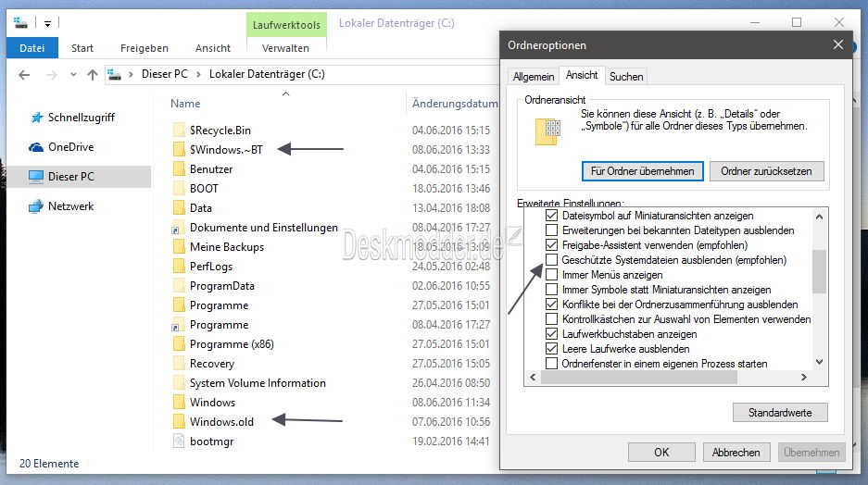Image resolution: width=868 pixels, height=485 pixels.
Task: Click horizontal scrollbar thumb in settings list
Action: click(x=639, y=377)
